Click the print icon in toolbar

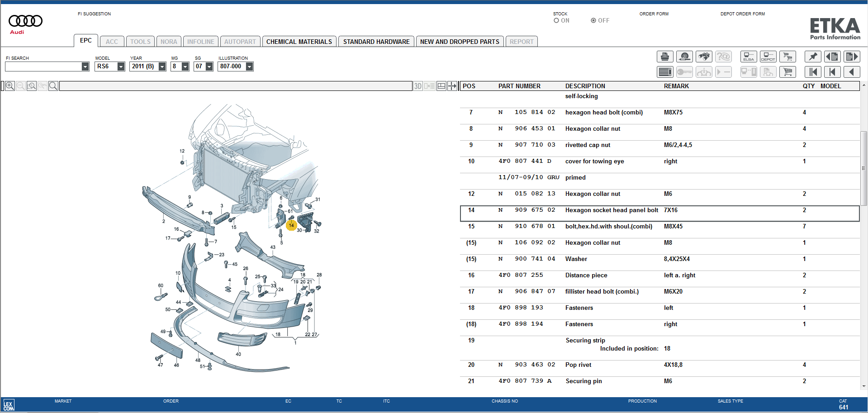664,57
